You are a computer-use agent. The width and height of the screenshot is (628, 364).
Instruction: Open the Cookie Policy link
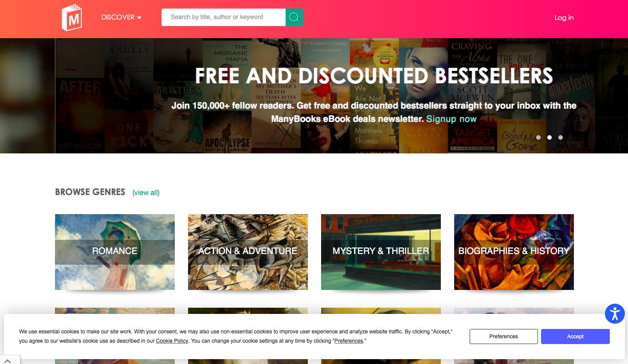pyautogui.click(x=172, y=341)
